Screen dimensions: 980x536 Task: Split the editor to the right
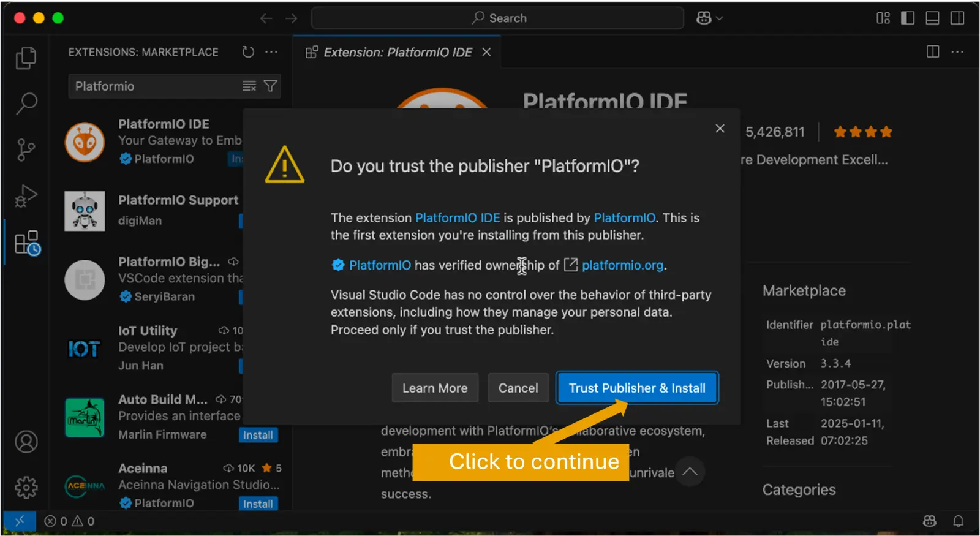point(933,52)
